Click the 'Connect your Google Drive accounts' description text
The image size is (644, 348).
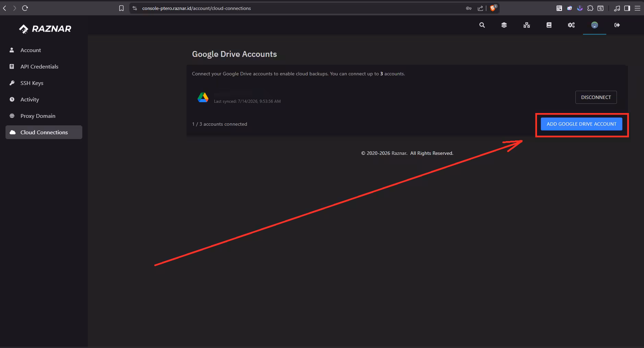point(298,74)
